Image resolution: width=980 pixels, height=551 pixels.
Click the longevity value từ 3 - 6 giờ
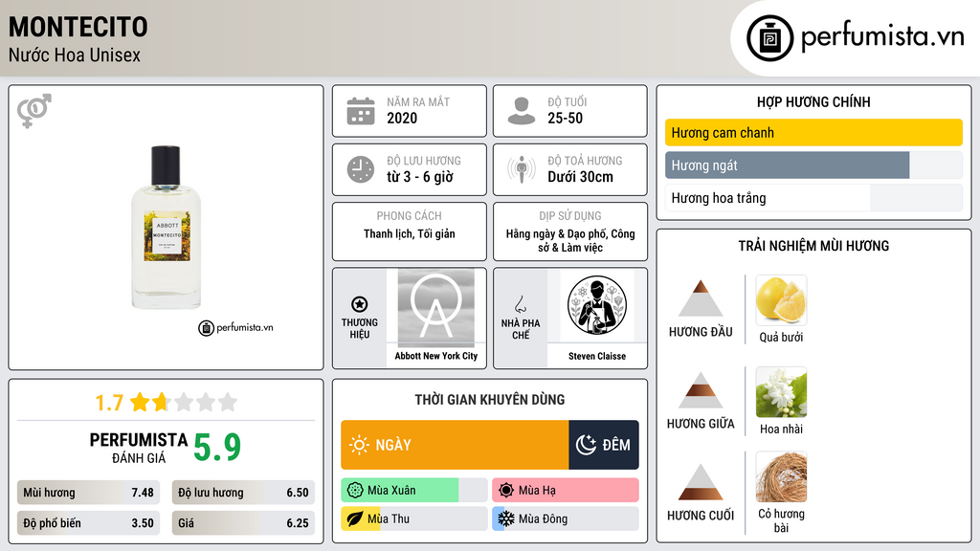(x=420, y=177)
